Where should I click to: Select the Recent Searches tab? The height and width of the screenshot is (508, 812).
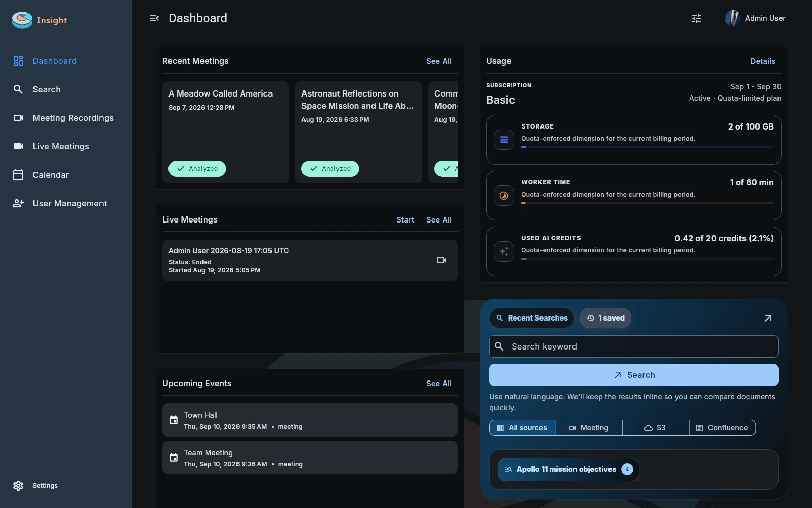tap(532, 318)
